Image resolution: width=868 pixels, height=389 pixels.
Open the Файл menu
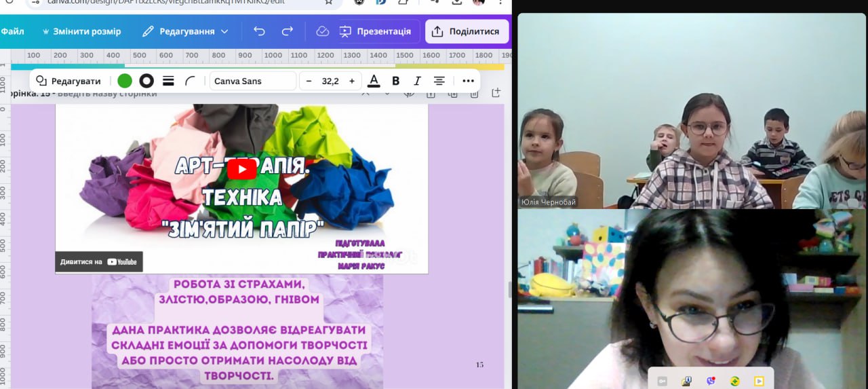(x=12, y=31)
